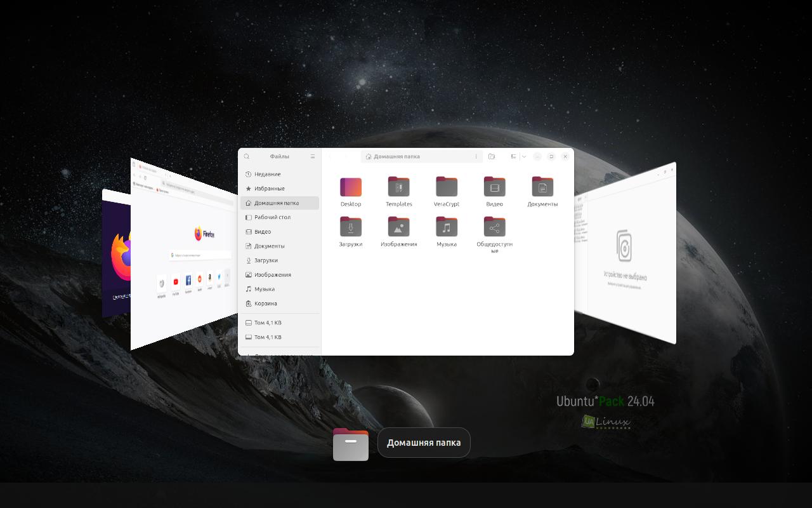Select the Изображения folder in the file grid
Viewport: 812px width, 508px height.
pyautogui.click(x=399, y=232)
